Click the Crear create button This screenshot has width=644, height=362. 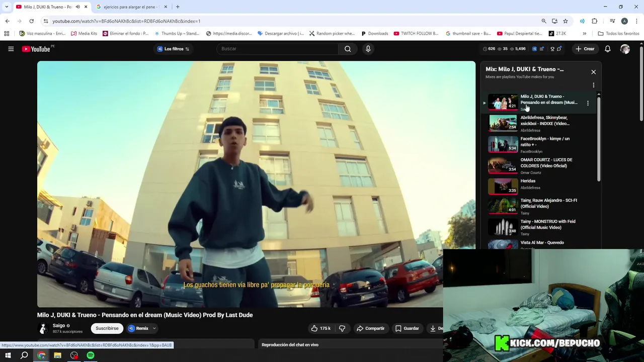pos(585,49)
